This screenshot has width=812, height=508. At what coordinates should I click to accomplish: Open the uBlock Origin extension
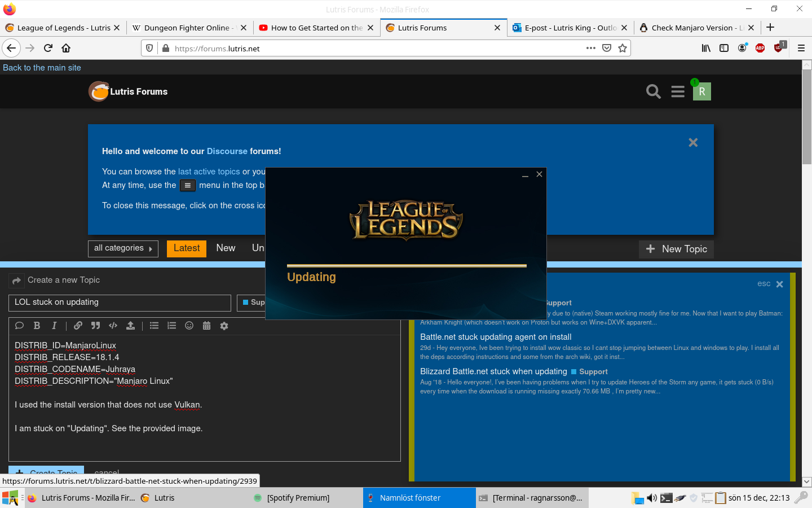pyautogui.click(x=779, y=47)
